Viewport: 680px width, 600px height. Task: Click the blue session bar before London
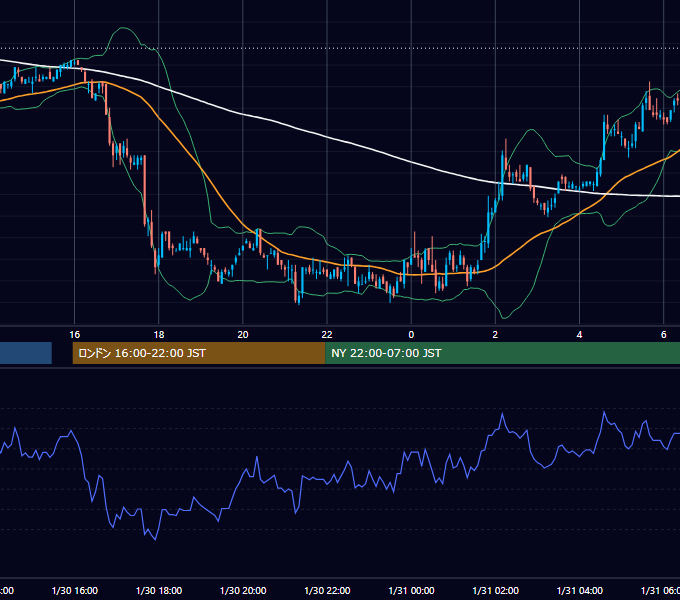pyautogui.click(x=26, y=353)
